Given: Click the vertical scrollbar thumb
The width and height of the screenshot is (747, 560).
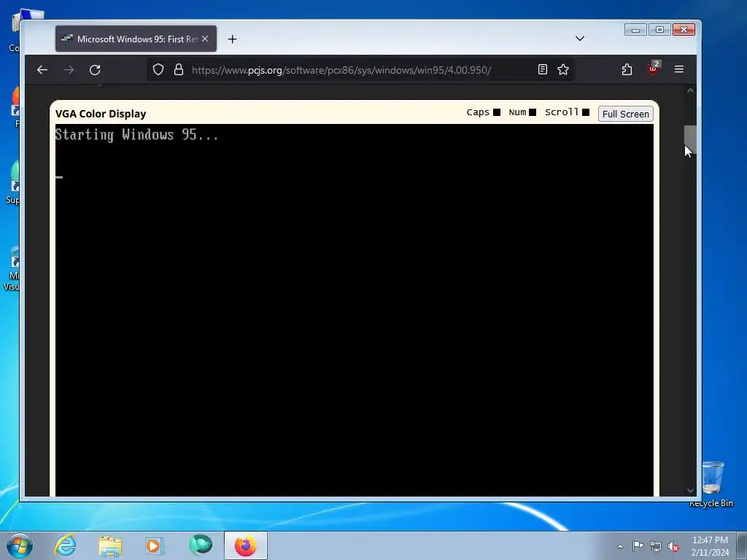Looking at the screenshot, I should click(x=690, y=139).
